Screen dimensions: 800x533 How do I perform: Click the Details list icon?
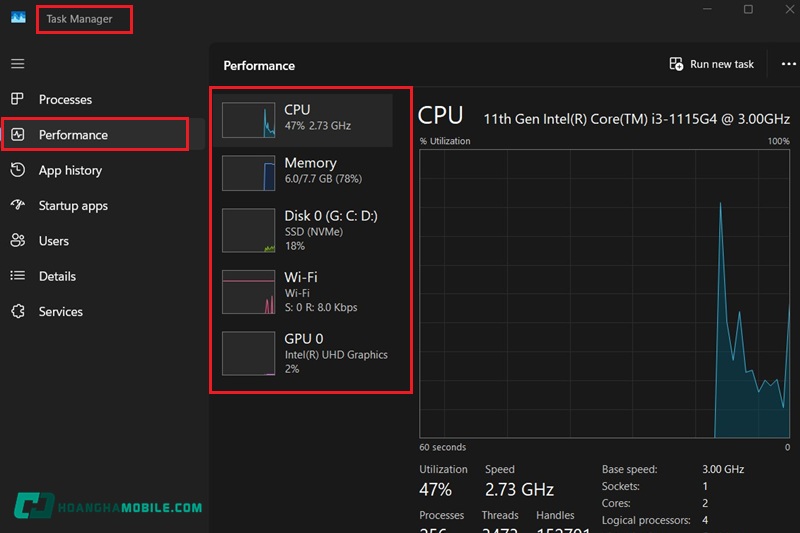(x=17, y=276)
